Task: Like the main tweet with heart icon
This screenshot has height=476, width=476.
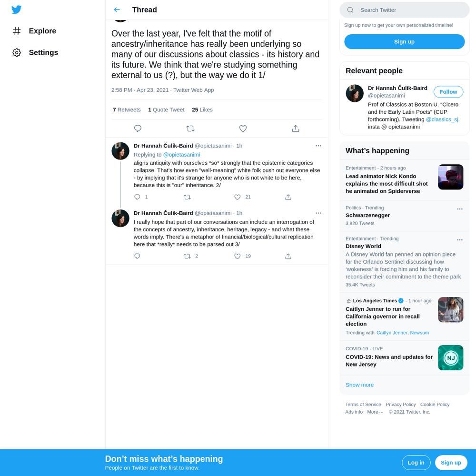Action: tap(243, 129)
